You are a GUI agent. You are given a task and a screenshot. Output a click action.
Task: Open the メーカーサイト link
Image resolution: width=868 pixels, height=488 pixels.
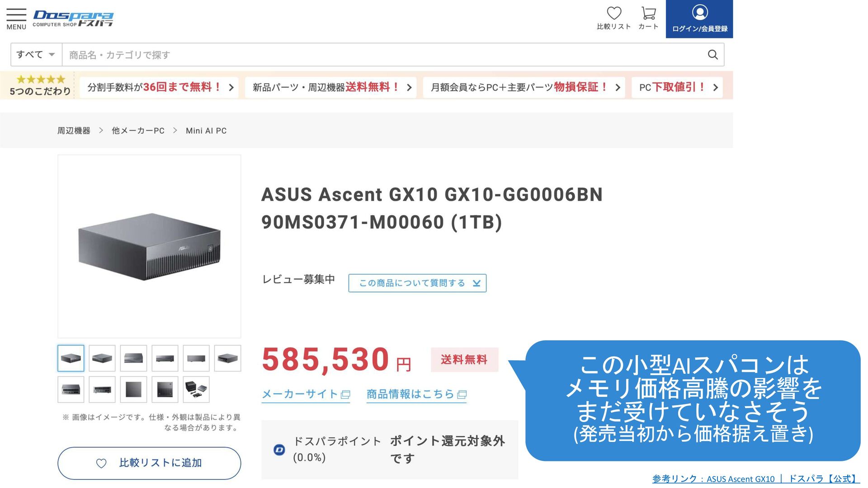click(306, 394)
